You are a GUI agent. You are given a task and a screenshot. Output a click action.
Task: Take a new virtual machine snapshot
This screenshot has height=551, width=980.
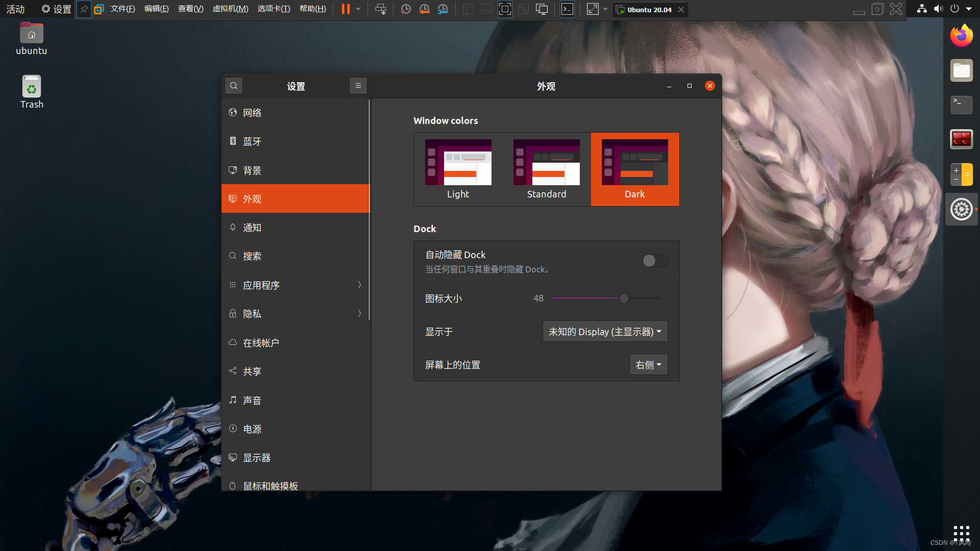tap(406, 9)
